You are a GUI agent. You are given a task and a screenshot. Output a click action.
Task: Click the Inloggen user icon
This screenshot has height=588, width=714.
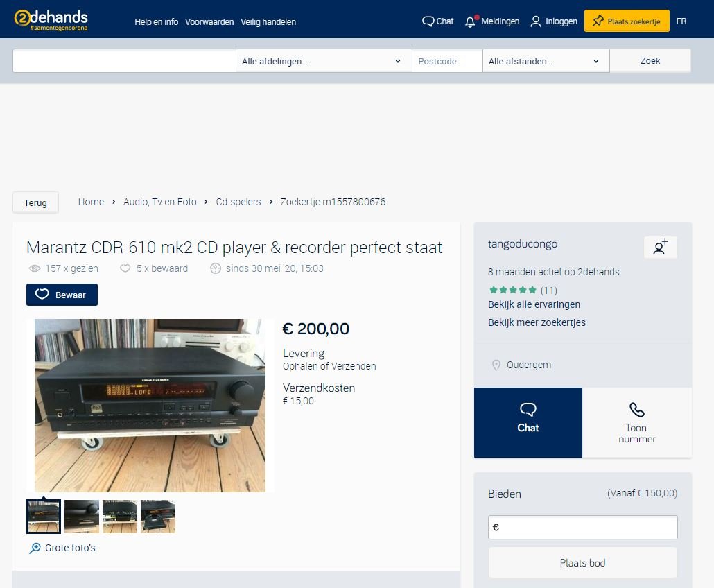tap(536, 21)
